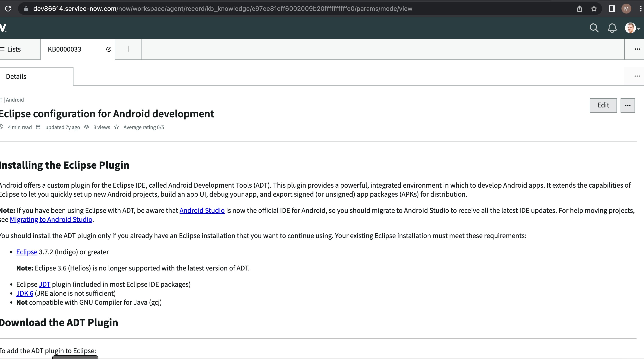
Task: Open a new workspace tab with plus icon
Action: click(128, 49)
